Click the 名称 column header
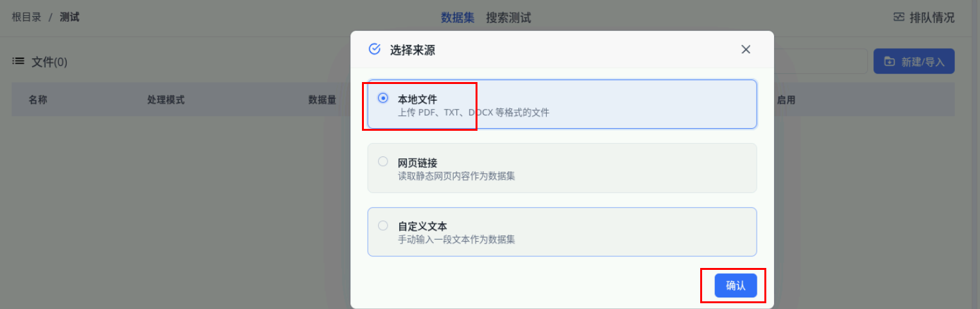 (38, 100)
